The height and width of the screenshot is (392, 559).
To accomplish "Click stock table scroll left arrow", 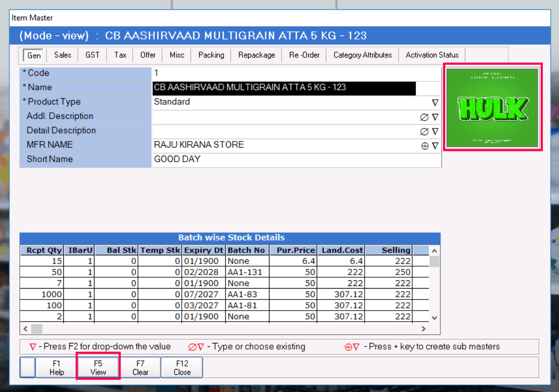I will pyautogui.click(x=25, y=329).
